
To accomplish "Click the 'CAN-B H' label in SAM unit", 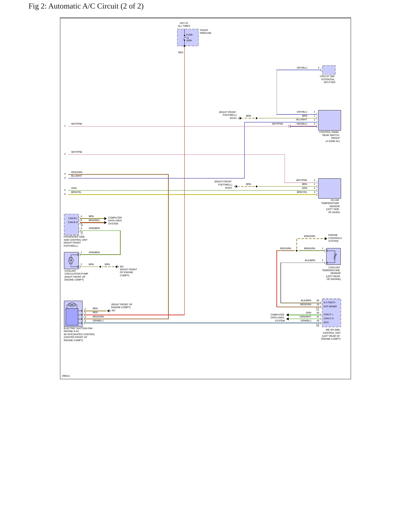I will coord(73,222).
